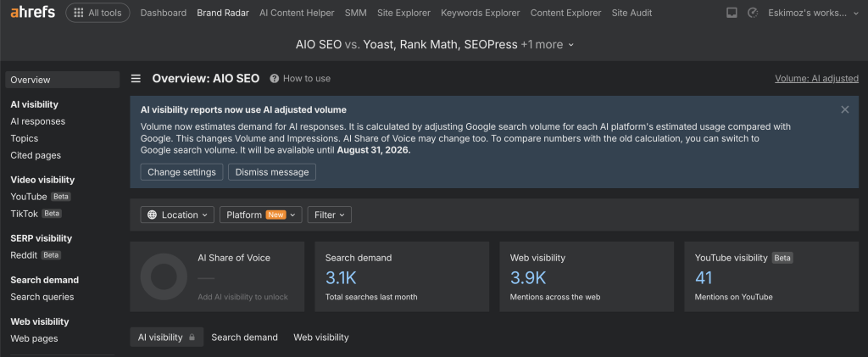The width and height of the screenshot is (868, 357).
Task: Open Search queries in sidebar
Action: pos(42,297)
